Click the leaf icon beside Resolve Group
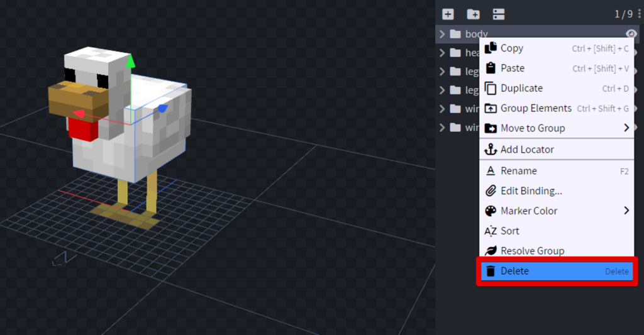The width and height of the screenshot is (644, 335). [491, 251]
